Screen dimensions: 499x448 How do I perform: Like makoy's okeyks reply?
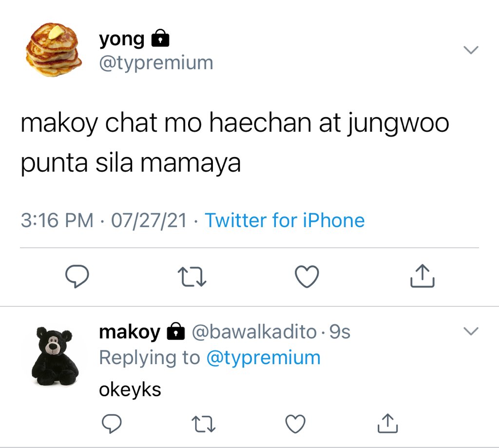tap(295, 424)
